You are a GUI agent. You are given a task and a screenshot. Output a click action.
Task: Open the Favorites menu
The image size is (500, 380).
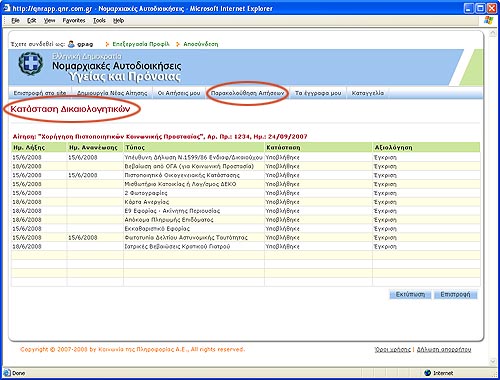(x=74, y=21)
